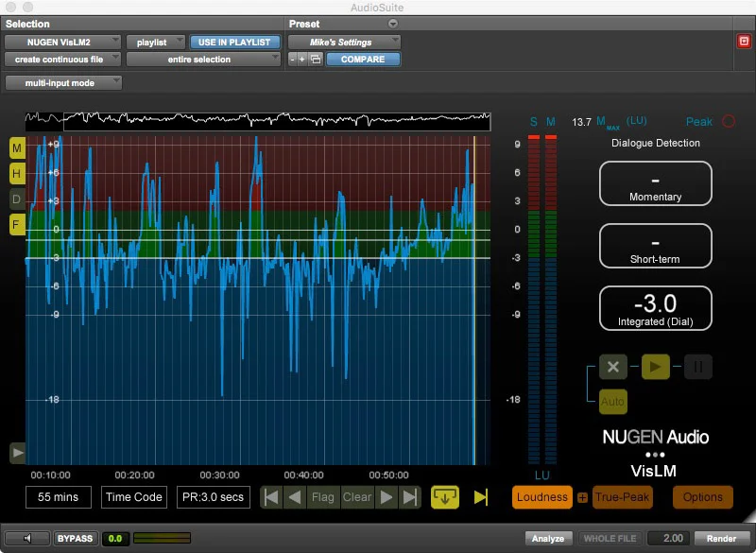Open the NUGEN VisLM2 plugin selector
The height and width of the screenshot is (553, 756).
point(62,42)
